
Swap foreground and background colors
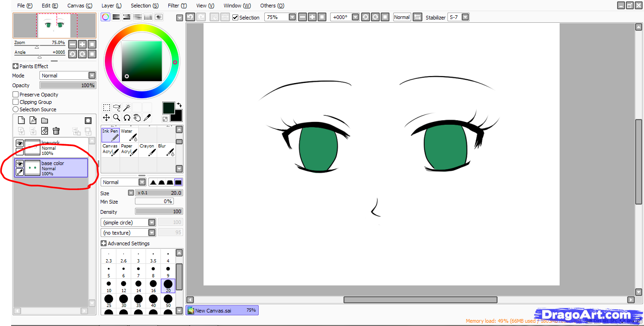point(179,105)
